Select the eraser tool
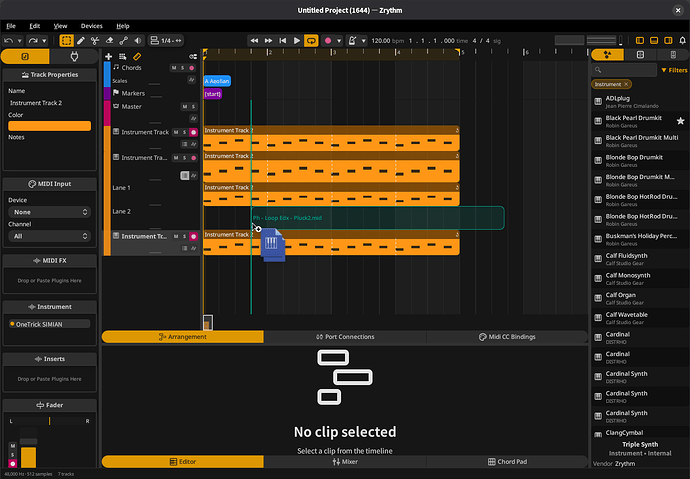 (110, 40)
